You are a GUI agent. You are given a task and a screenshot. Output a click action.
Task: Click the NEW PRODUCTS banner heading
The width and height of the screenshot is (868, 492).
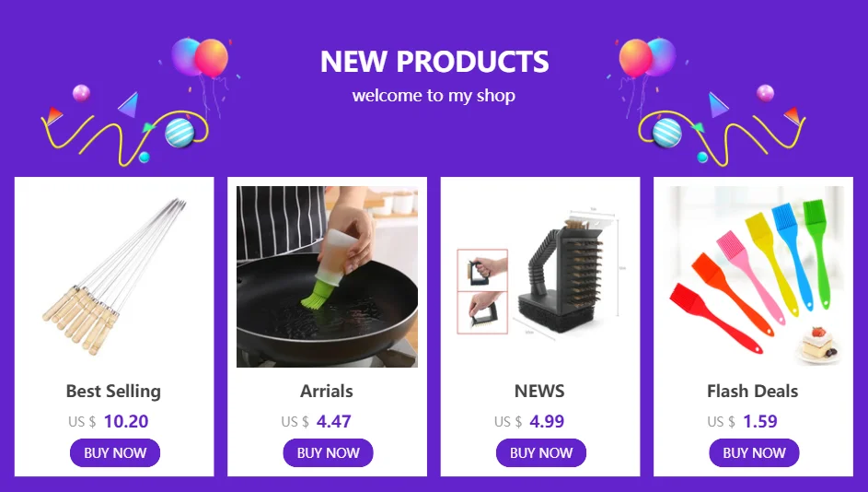coord(434,62)
